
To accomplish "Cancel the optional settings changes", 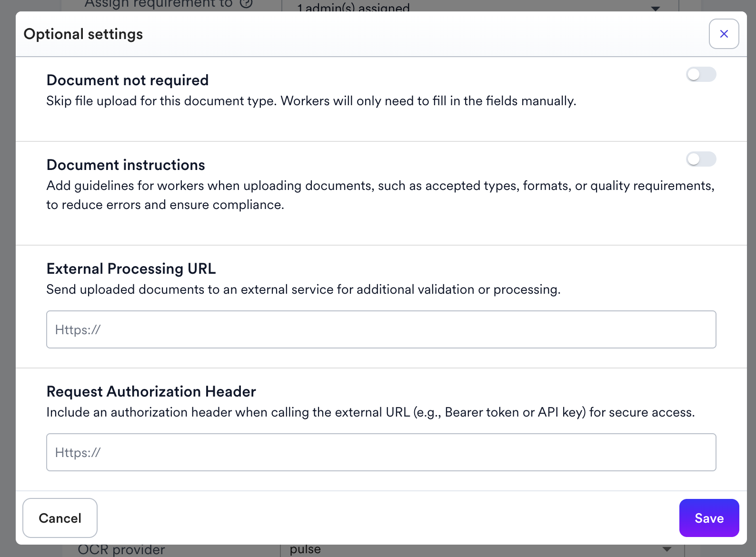I will (x=60, y=518).
